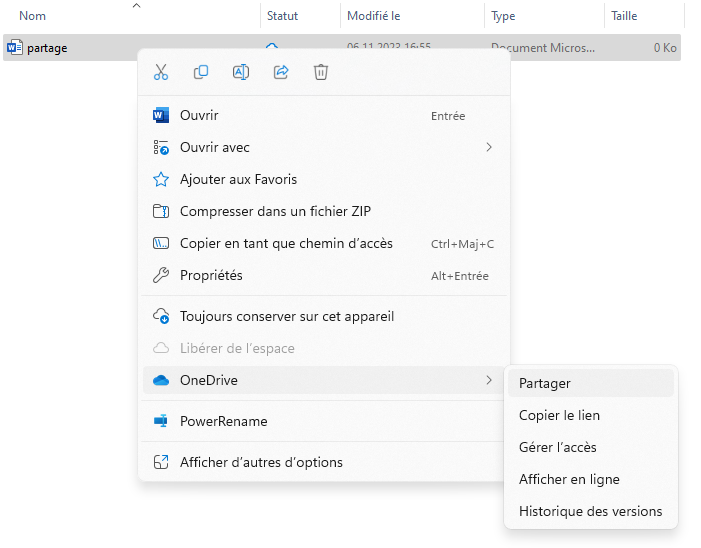Click the Cut scissors icon
This screenshot has height=548, width=701.
[x=161, y=72]
